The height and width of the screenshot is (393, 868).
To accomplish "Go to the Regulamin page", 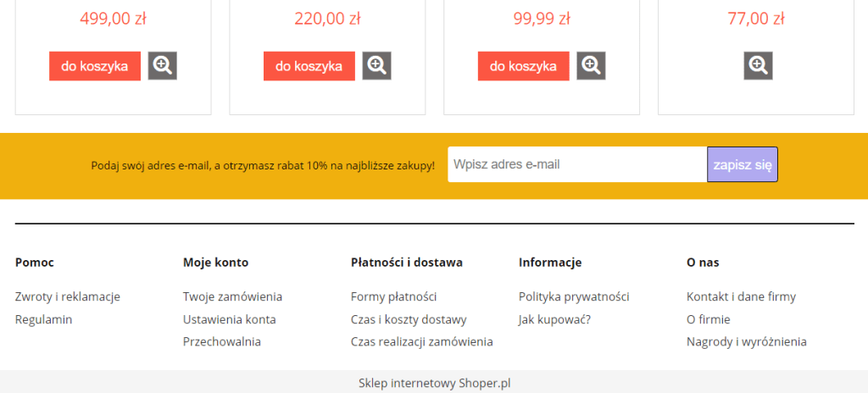I will click(x=44, y=319).
